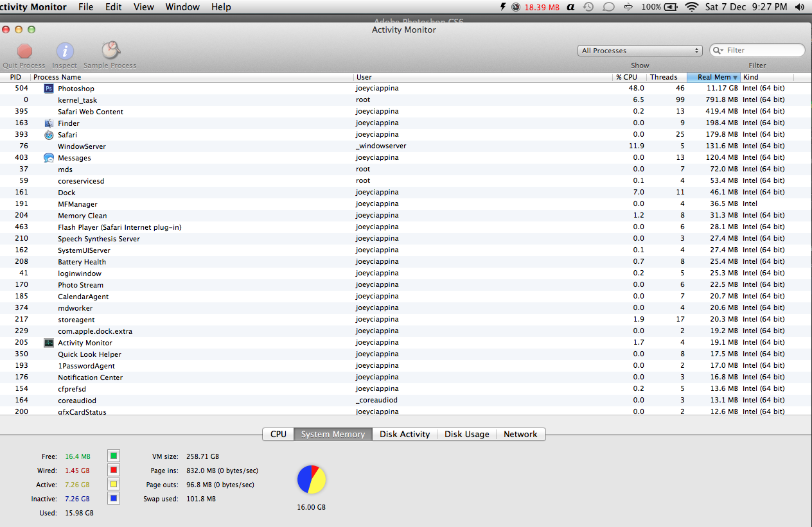The width and height of the screenshot is (812, 527).
Task: Select the Battery Health process row
Action: (x=406, y=262)
